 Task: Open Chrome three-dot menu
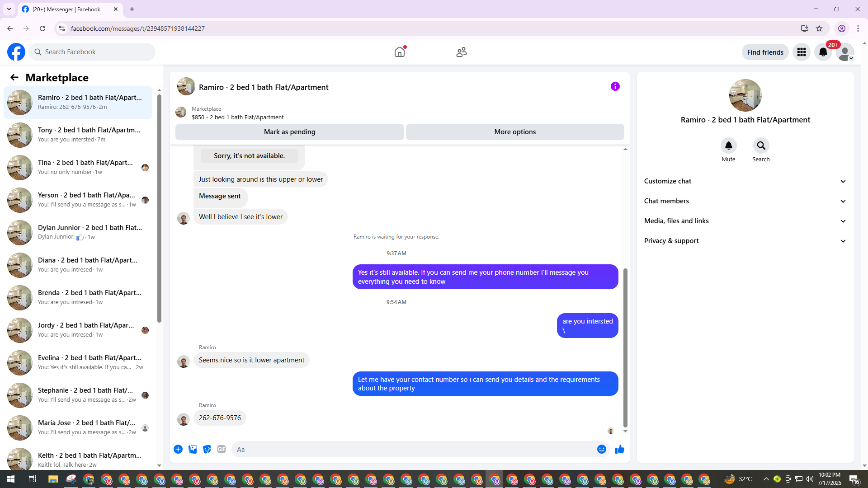pyautogui.click(x=858, y=28)
